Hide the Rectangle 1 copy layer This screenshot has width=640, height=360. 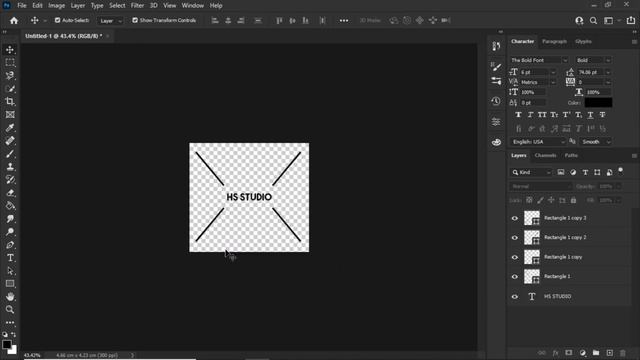point(515,257)
